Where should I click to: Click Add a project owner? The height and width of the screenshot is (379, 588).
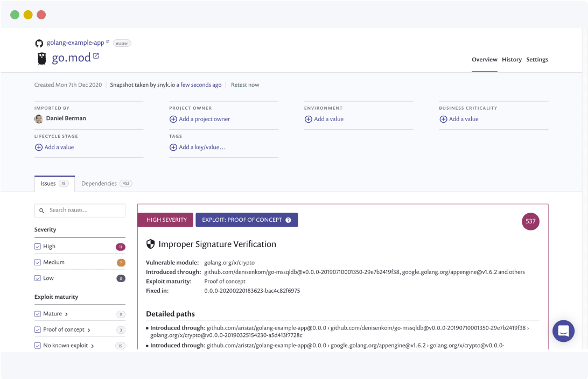pyautogui.click(x=205, y=119)
